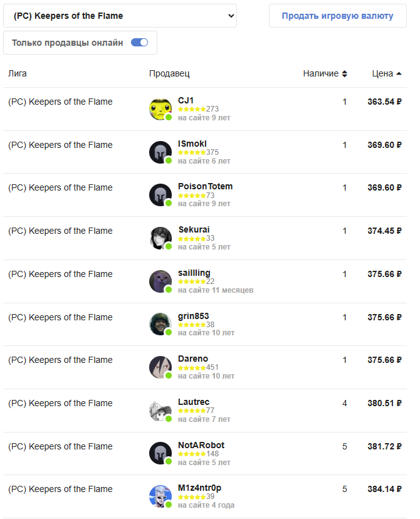Click NotARobot's helmet avatar

coord(160,453)
